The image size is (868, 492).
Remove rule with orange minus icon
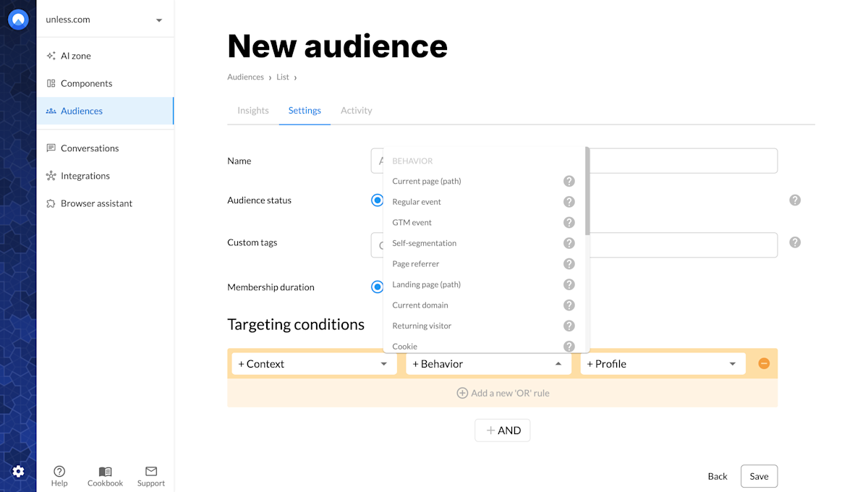764,363
